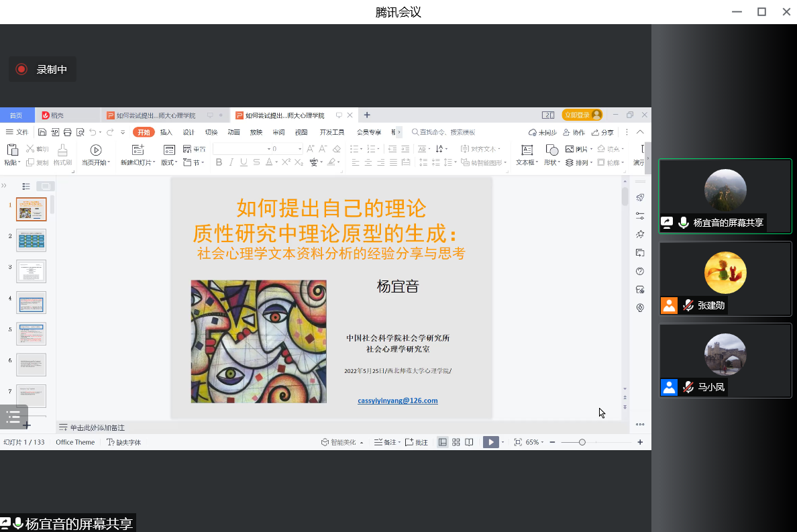Toggle italic formatting button
Screen dimensions: 797x532
(x=231, y=162)
